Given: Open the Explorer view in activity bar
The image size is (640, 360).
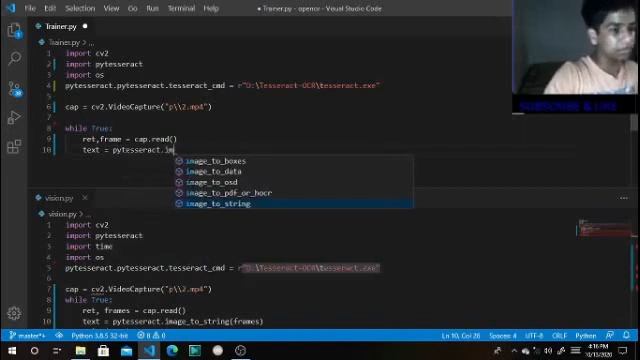Looking at the screenshot, I should [14, 31].
